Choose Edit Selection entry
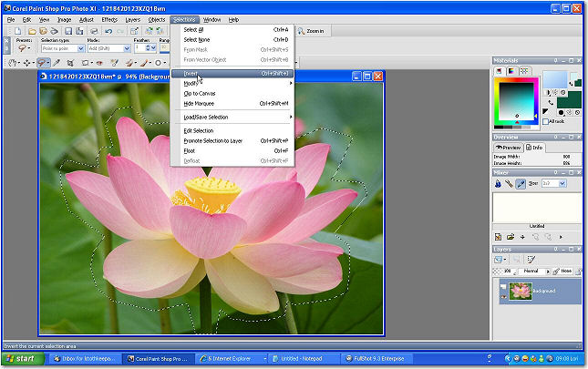 click(x=232, y=130)
